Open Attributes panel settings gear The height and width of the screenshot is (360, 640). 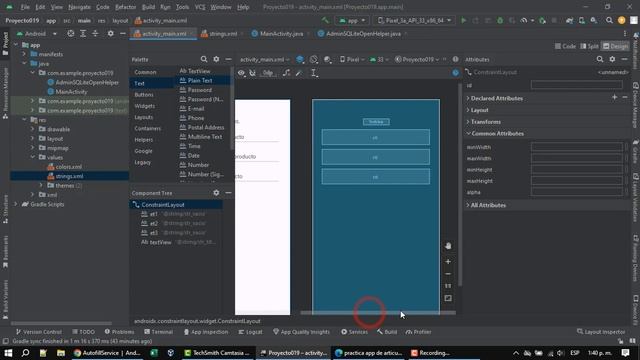point(612,59)
